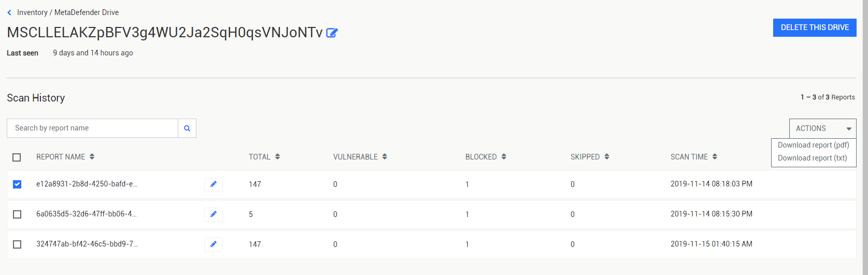Sort by Vulnerable column arrows
This screenshot has width=868, height=275.
[x=385, y=156]
